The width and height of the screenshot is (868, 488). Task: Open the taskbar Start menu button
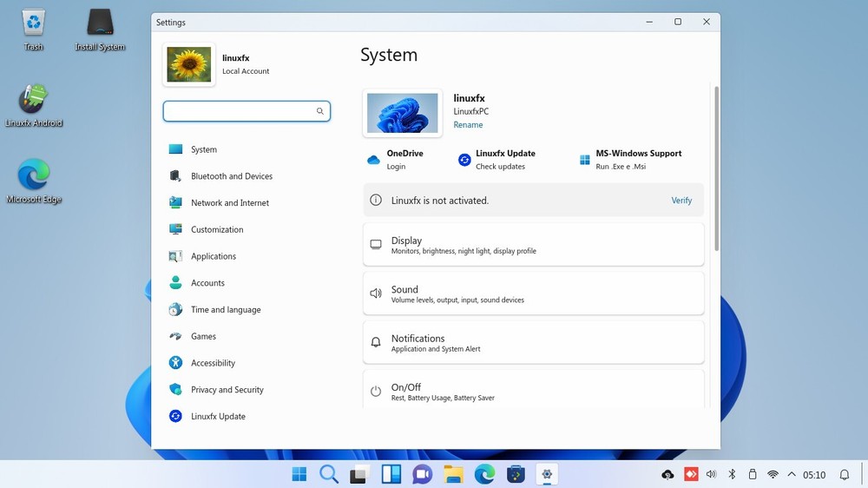tap(299, 474)
